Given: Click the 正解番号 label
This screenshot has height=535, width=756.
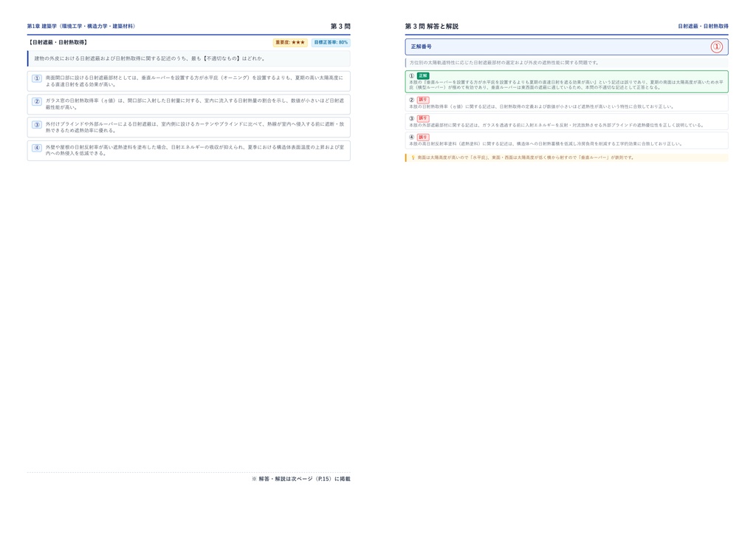Looking at the screenshot, I should pos(422,47).
